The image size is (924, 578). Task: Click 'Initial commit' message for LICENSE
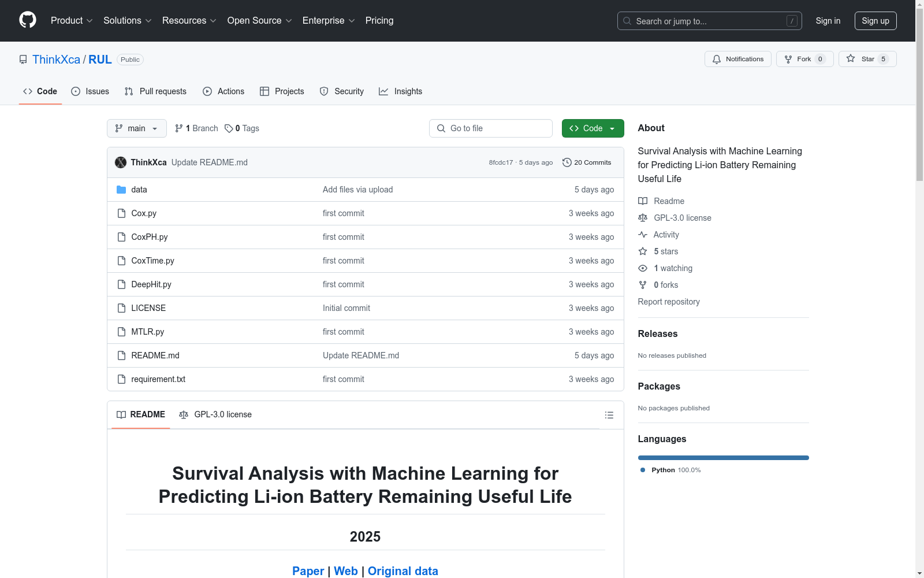346,308
